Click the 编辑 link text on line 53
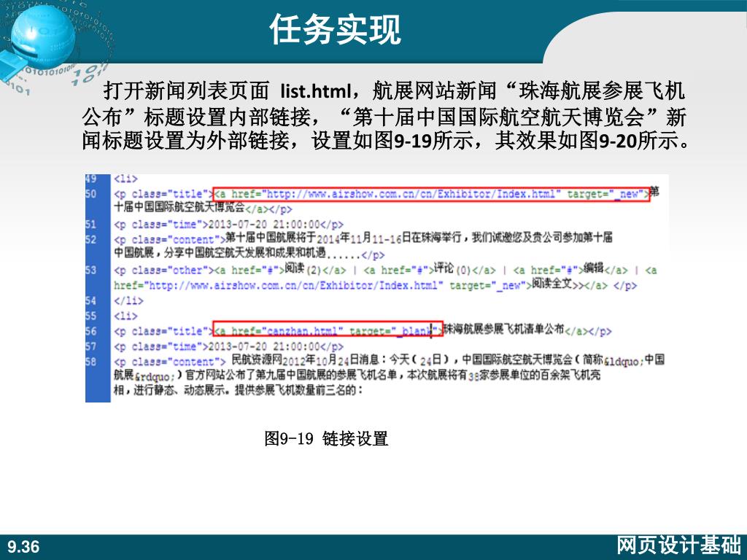Viewport: 747px width, 560px height. tap(594, 268)
